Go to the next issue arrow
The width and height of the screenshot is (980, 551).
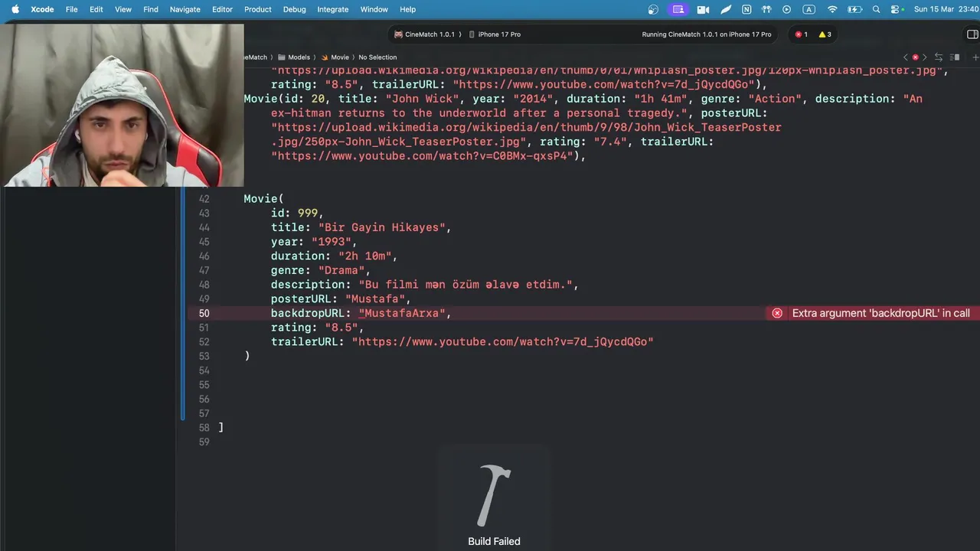point(924,57)
